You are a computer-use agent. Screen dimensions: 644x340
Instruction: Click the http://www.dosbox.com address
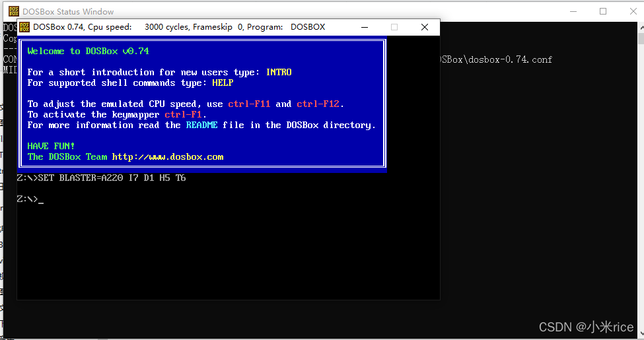coord(168,157)
